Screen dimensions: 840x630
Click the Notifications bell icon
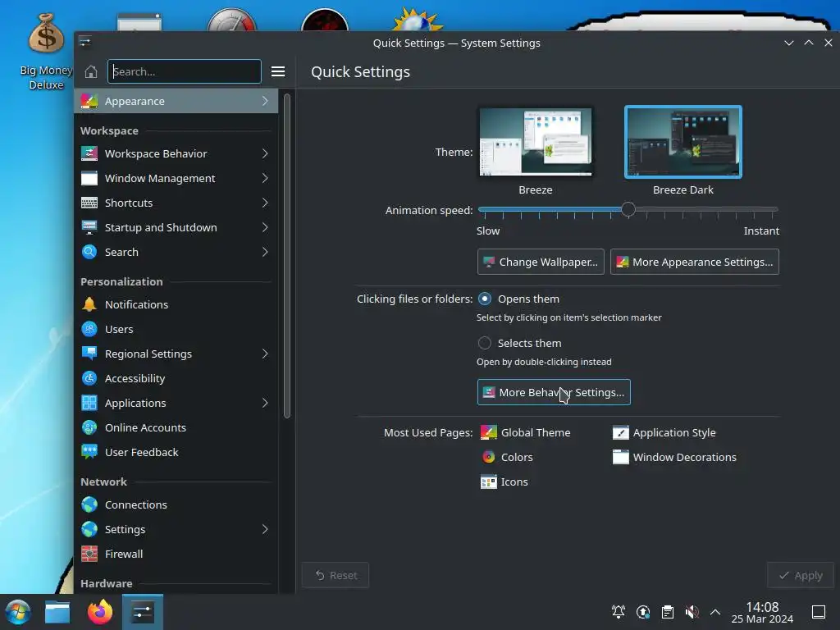pyautogui.click(x=89, y=305)
